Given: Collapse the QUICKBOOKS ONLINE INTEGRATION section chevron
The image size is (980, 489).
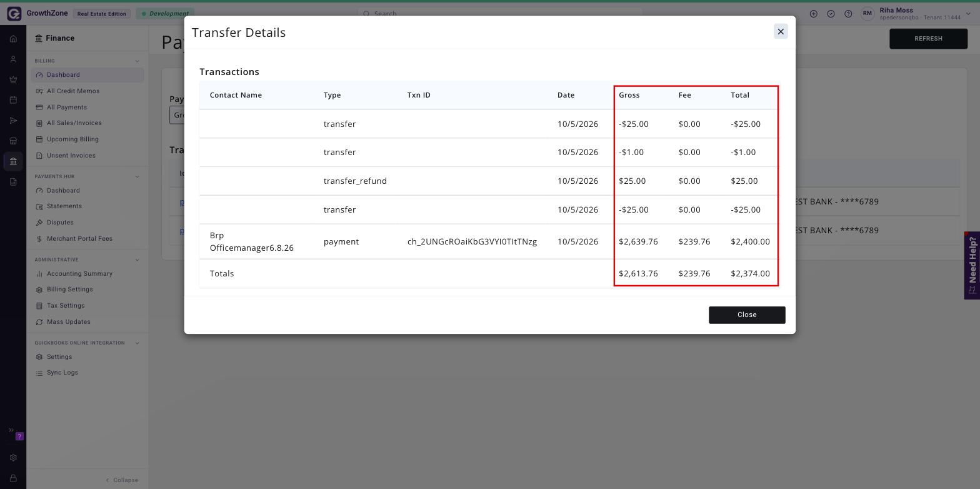Looking at the screenshot, I should click(137, 343).
